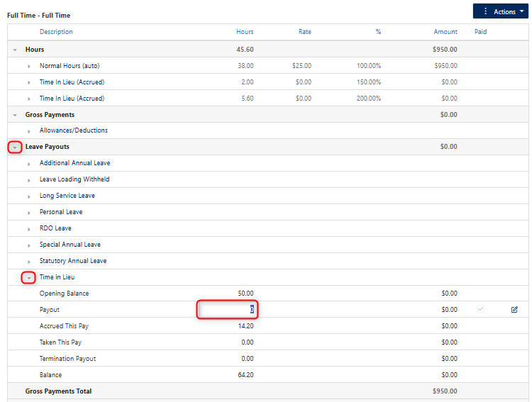
Task: Expand the Long Service Leave row
Action: [29, 196]
